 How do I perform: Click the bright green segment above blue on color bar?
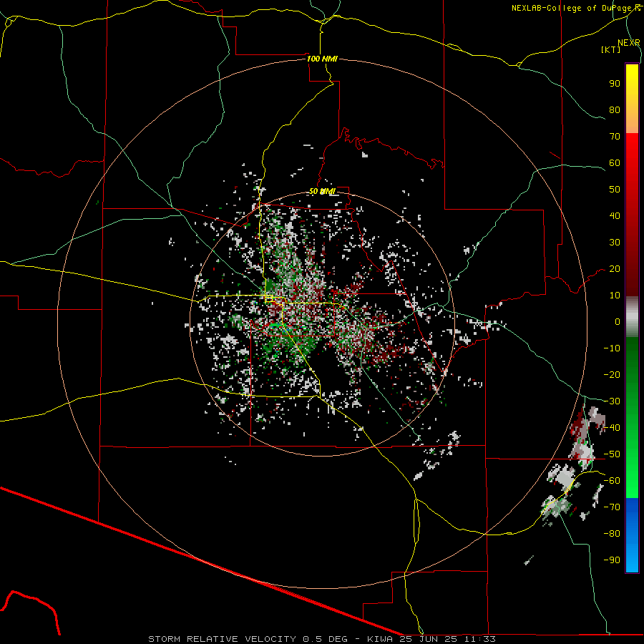pyautogui.click(x=632, y=472)
